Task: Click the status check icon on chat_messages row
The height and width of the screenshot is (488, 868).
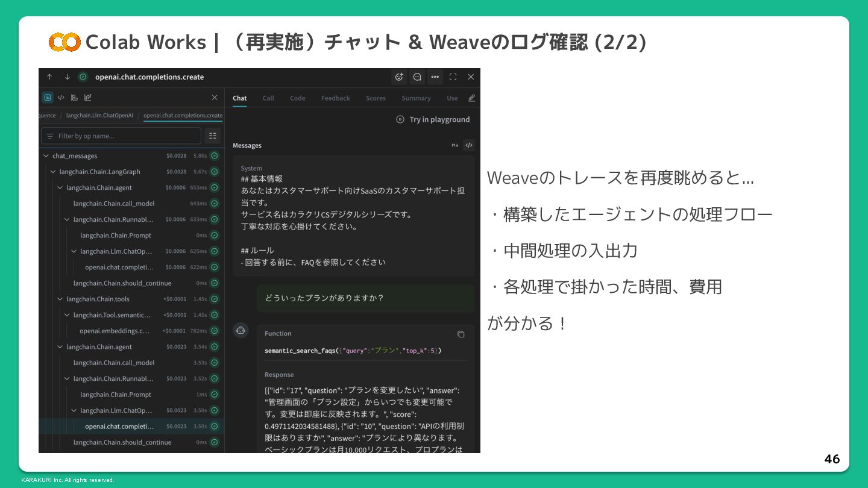Action: coord(215,156)
